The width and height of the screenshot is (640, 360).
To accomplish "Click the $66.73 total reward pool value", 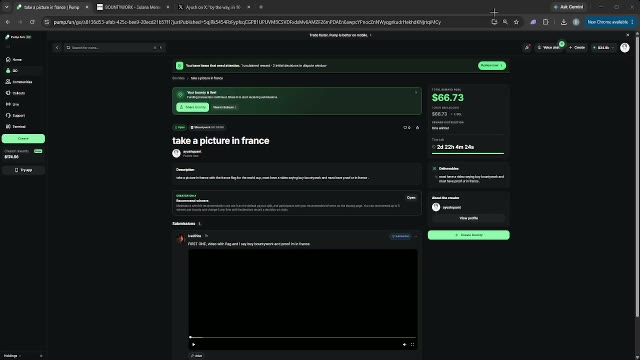I will (x=448, y=98).
